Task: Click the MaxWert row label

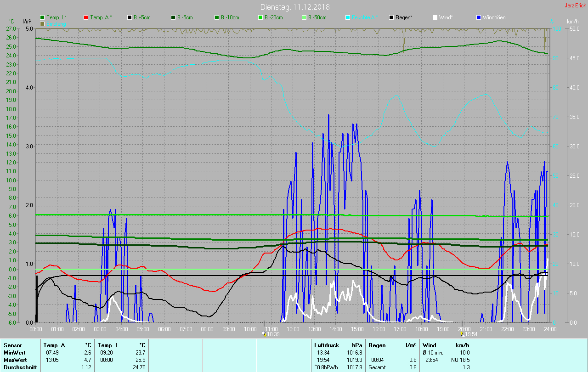Action: click(x=14, y=360)
